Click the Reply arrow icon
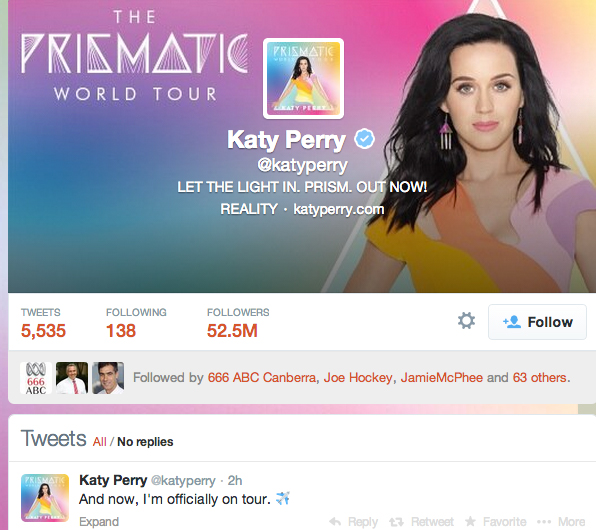Screen dimensions: 596x530 coord(335,522)
